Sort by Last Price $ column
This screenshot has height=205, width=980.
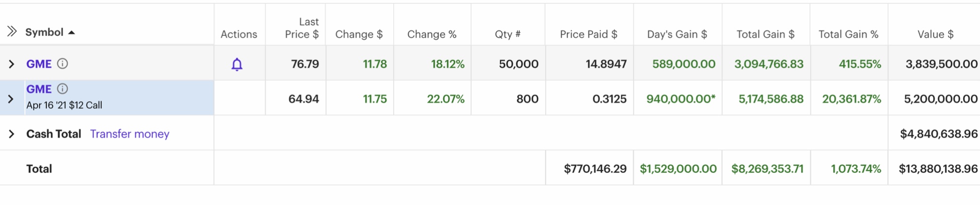click(x=302, y=28)
